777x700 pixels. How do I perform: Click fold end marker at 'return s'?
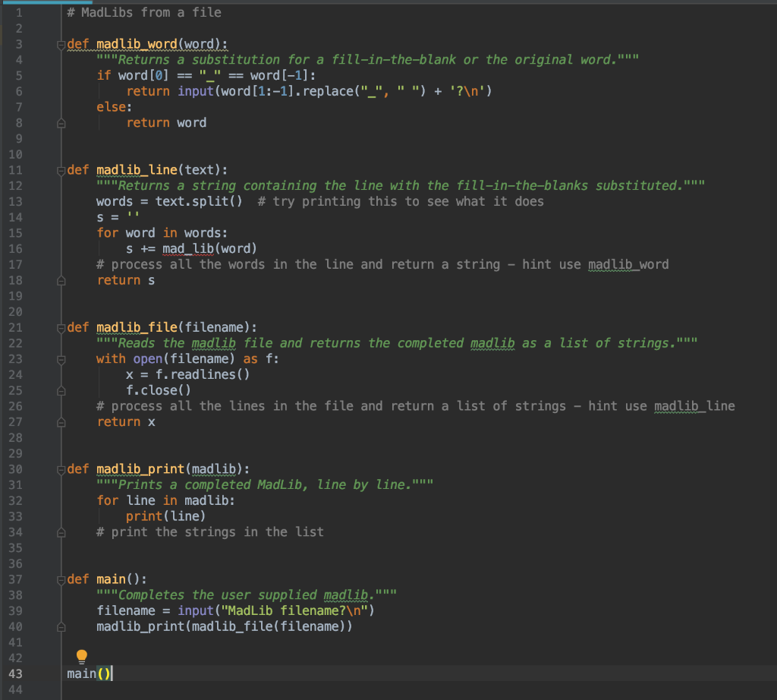pyautogui.click(x=61, y=281)
